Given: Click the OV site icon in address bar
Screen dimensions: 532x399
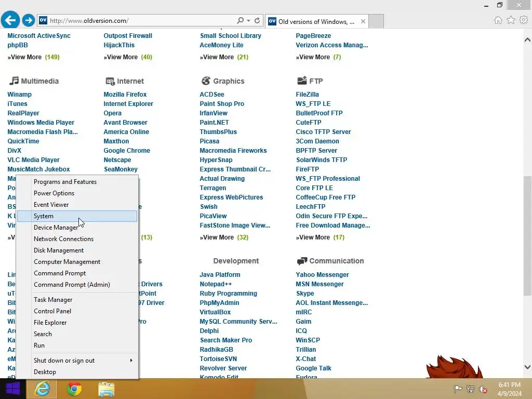Looking at the screenshot, I should 43,20.
